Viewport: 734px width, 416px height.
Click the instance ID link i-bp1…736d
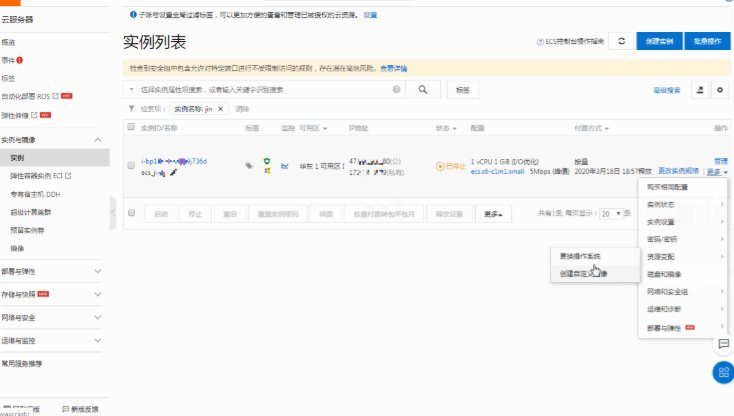click(x=174, y=161)
